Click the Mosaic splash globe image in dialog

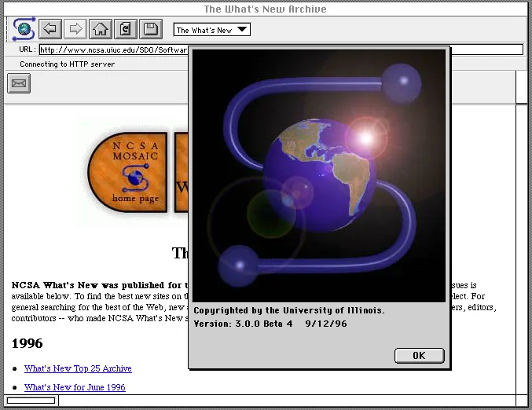[x=319, y=176]
